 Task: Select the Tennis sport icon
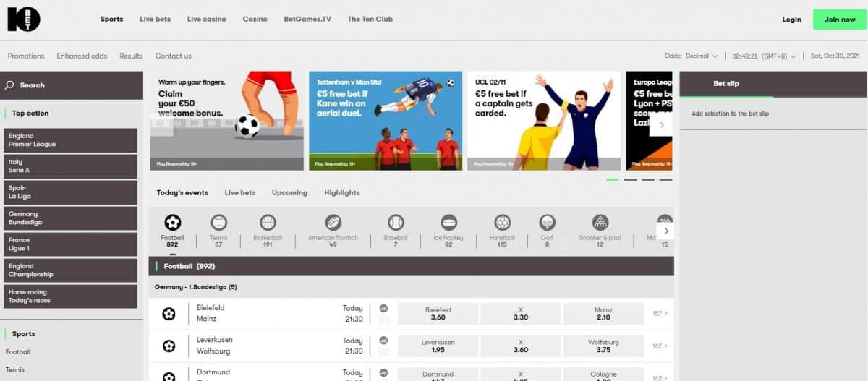click(x=218, y=223)
